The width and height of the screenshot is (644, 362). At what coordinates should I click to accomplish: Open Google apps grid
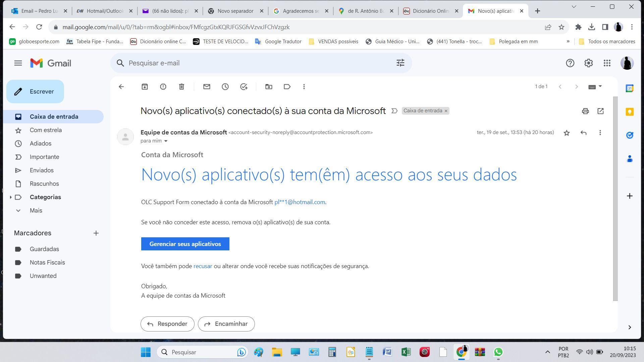tap(607, 63)
